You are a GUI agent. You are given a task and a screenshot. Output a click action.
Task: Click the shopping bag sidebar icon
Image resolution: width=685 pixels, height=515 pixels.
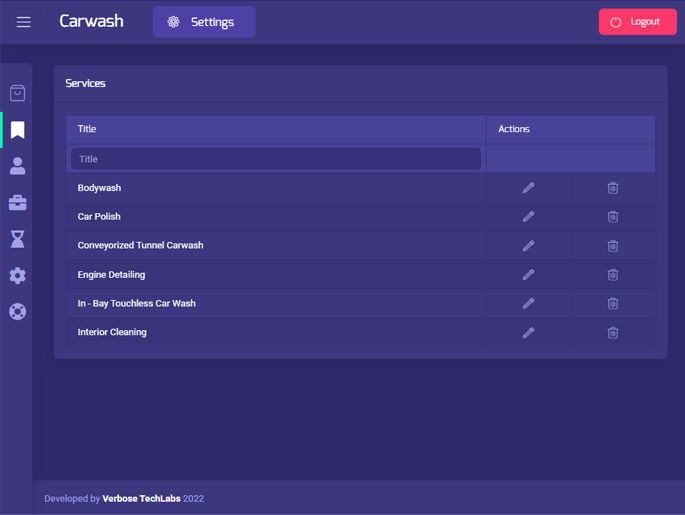tap(17, 93)
